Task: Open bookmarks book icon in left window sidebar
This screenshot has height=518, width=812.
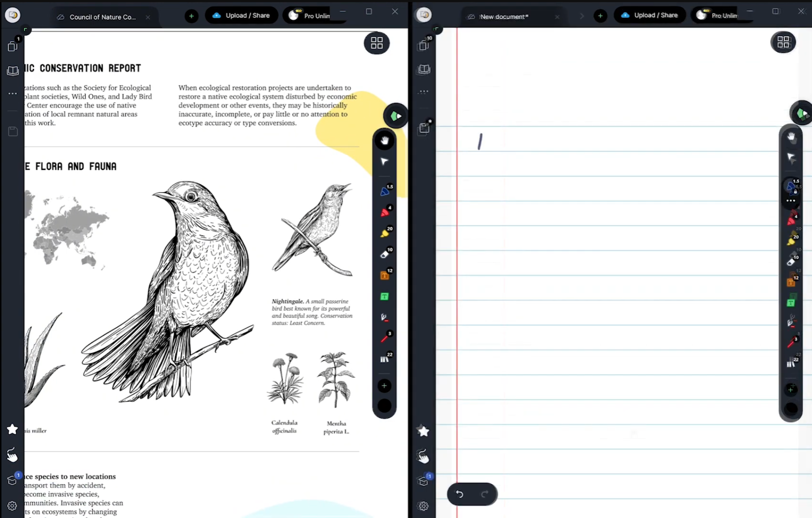Action: (x=13, y=71)
